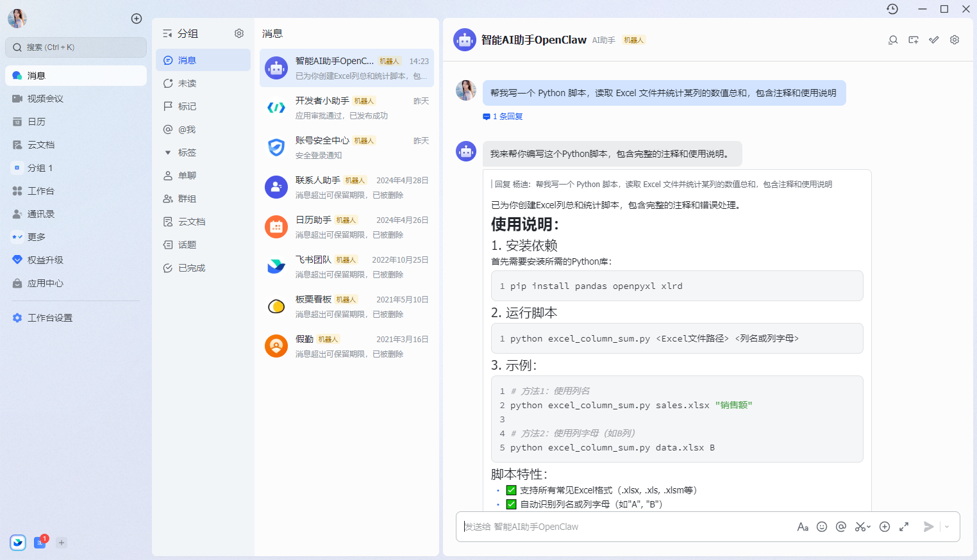The height and width of the screenshot is (560, 977).
Task: Open the screenshot options chevron
Action: (868, 528)
